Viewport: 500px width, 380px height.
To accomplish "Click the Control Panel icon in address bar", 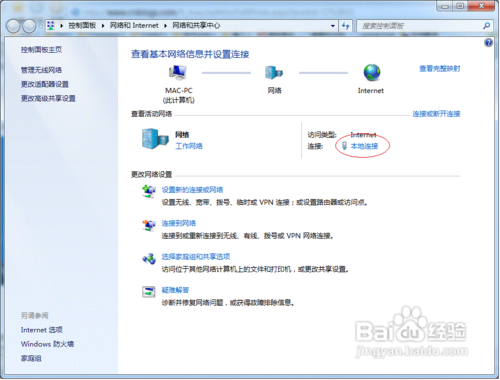I will point(51,25).
